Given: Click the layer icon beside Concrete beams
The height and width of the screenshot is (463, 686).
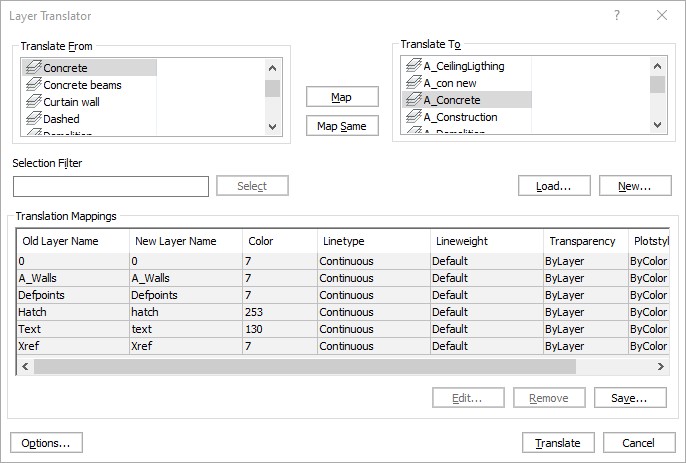Looking at the screenshot, I should 32,85.
